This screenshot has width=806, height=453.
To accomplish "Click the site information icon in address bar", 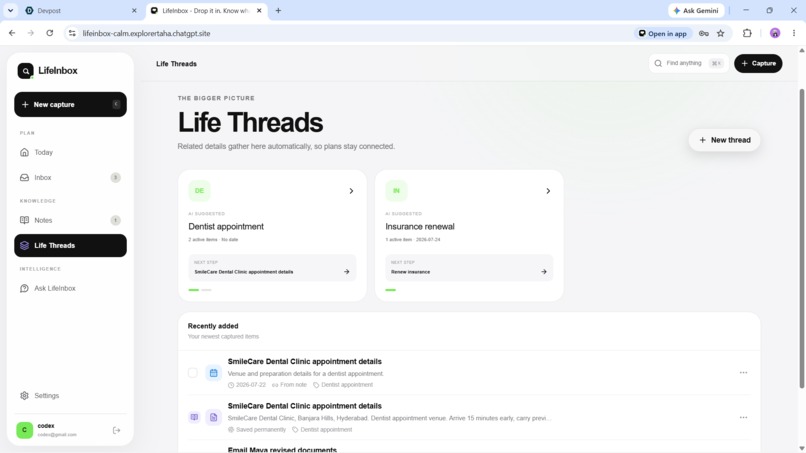I will click(x=72, y=33).
